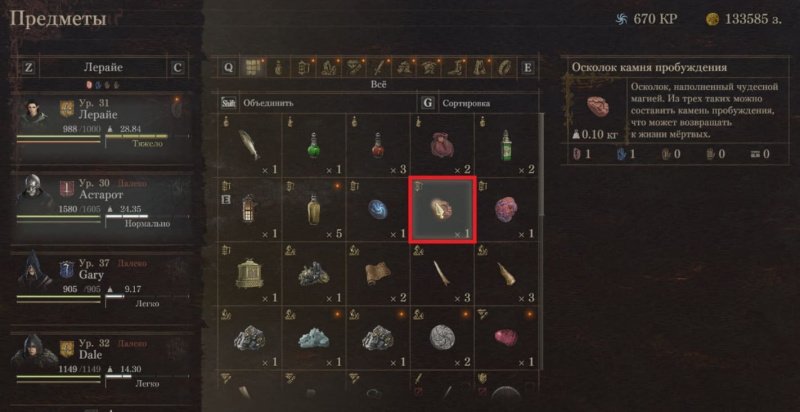Switch to the all-items grid tab
800x412 pixels.
coord(254,68)
